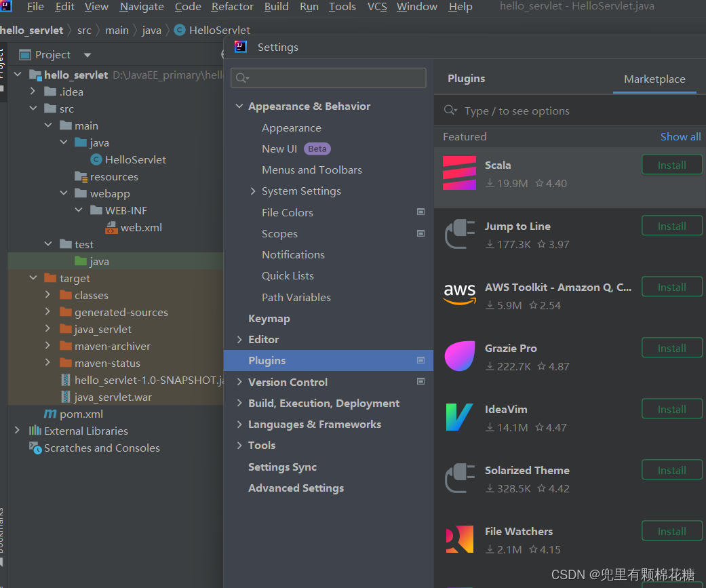706x588 pixels.
Task: Click the Grazie Pro plugin icon
Action: tap(460, 356)
